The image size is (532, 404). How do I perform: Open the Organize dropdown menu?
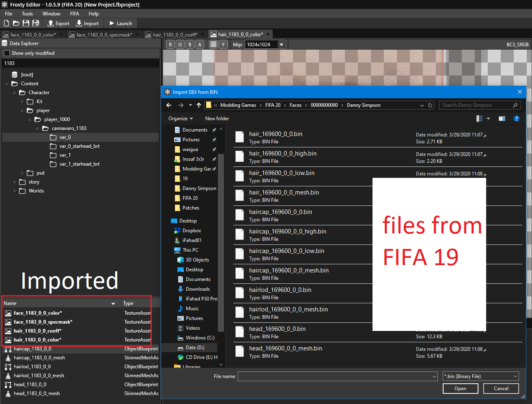(x=181, y=119)
